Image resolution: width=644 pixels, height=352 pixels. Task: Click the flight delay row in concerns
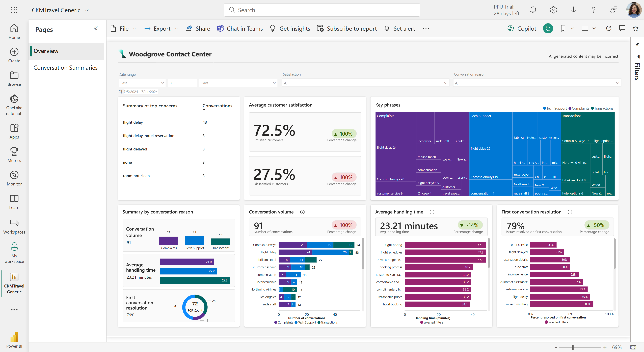click(x=165, y=122)
